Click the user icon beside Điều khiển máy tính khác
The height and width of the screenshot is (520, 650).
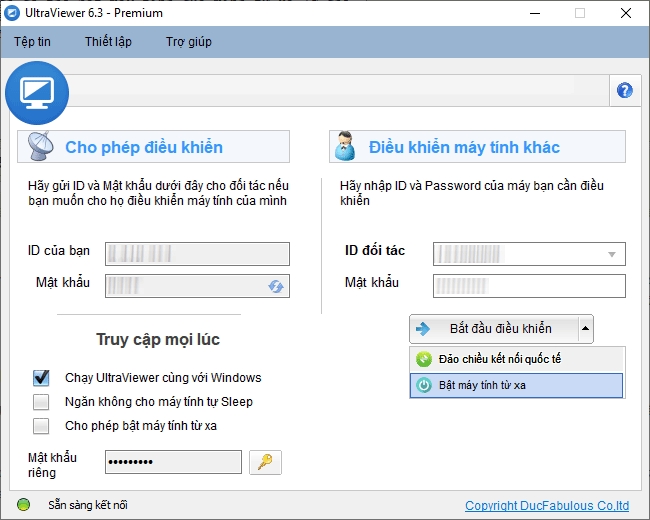pos(346,147)
